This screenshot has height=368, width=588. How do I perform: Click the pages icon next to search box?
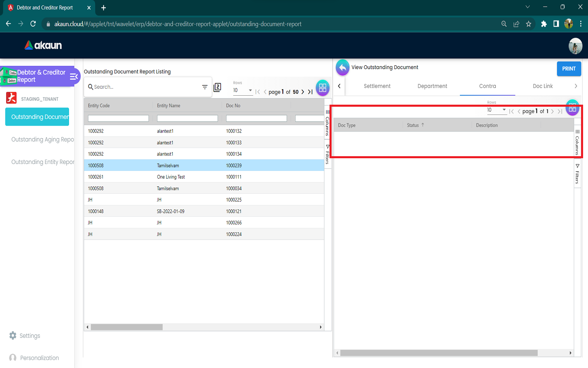217,87
